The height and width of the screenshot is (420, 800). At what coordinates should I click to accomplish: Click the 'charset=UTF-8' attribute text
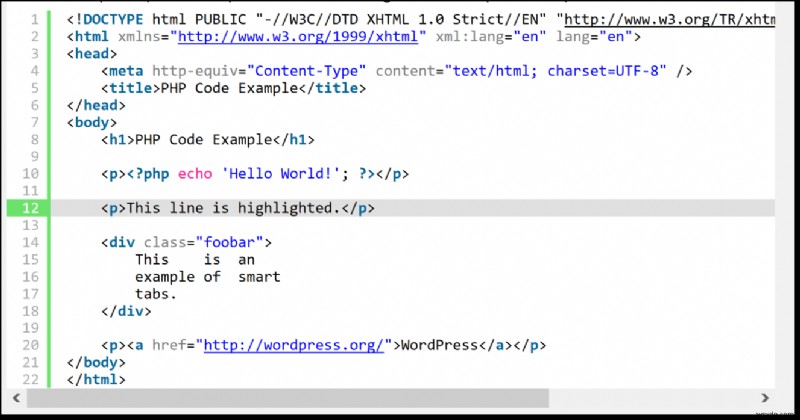point(603,71)
